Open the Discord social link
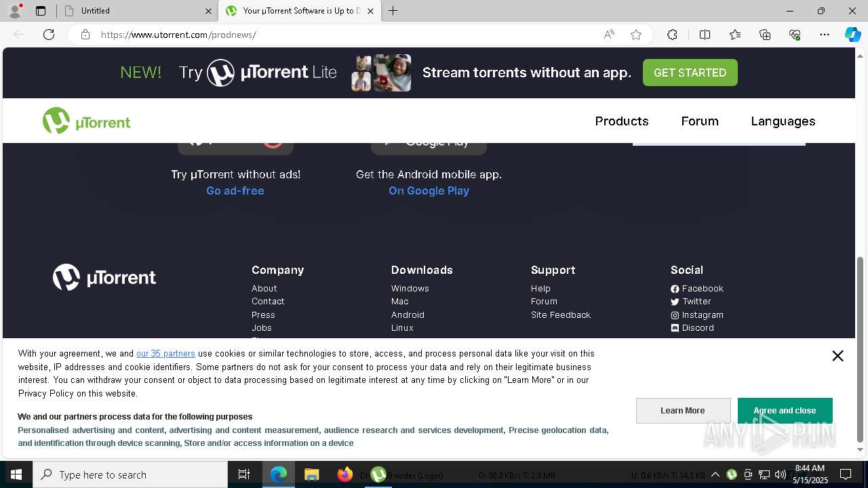 [692, 328]
